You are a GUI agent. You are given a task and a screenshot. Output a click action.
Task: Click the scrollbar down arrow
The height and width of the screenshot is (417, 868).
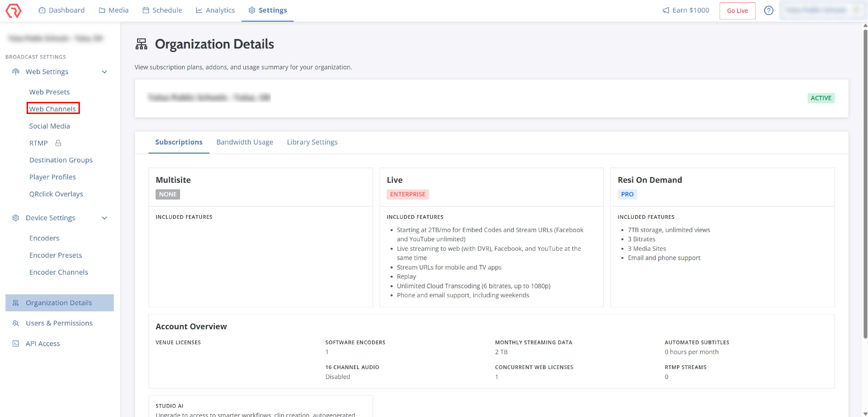[865, 414]
